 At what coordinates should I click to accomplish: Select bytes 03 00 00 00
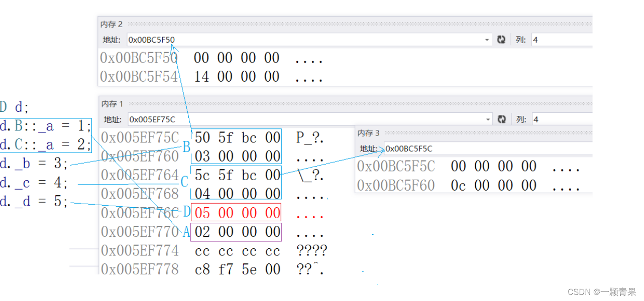(x=238, y=157)
